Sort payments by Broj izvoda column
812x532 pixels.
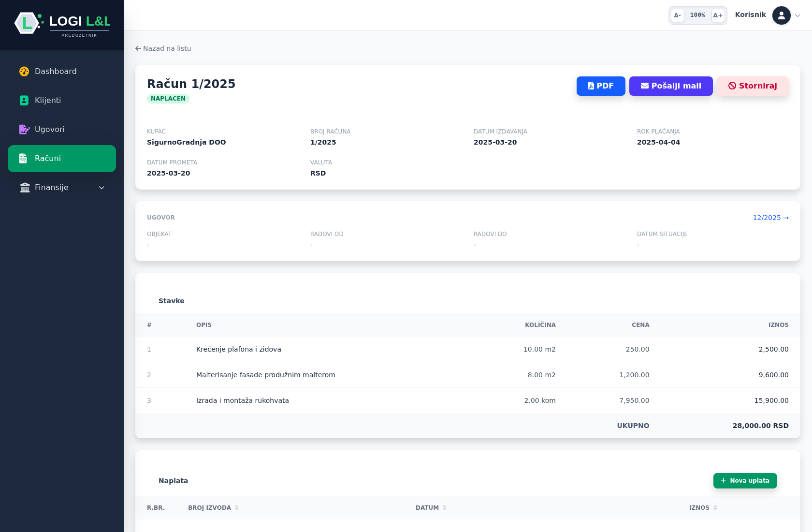pyautogui.click(x=213, y=508)
